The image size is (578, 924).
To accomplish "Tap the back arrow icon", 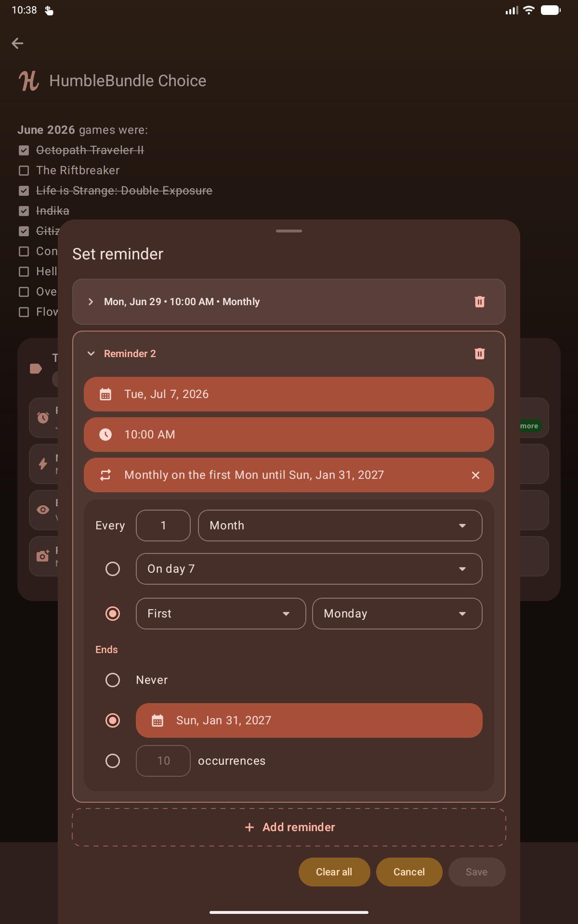I will pyautogui.click(x=17, y=43).
